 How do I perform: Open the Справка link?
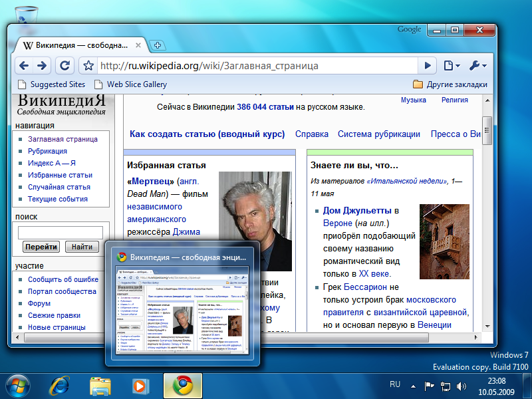[311, 134]
